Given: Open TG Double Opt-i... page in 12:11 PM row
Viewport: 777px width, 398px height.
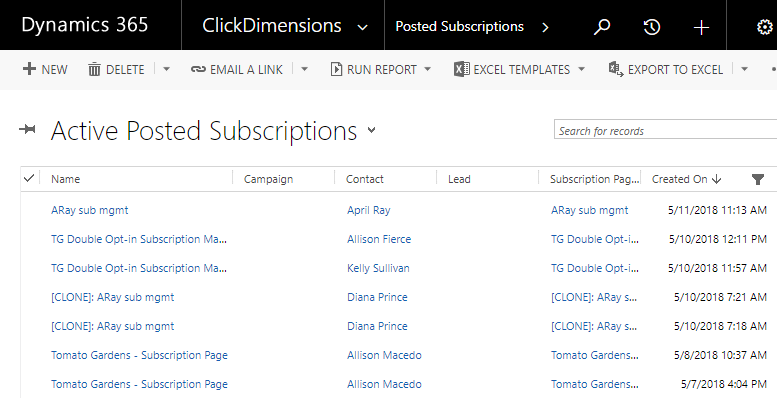Looking at the screenshot, I should (x=595, y=239).
